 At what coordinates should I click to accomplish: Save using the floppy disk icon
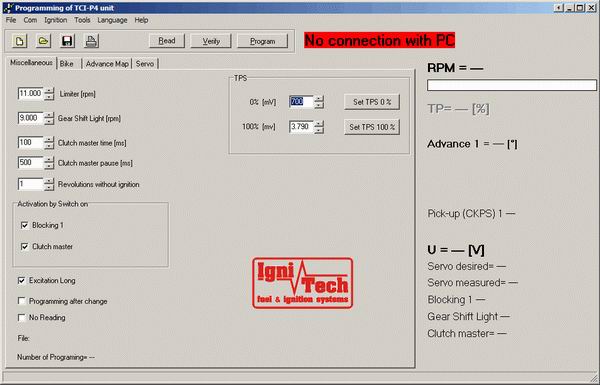67,41
